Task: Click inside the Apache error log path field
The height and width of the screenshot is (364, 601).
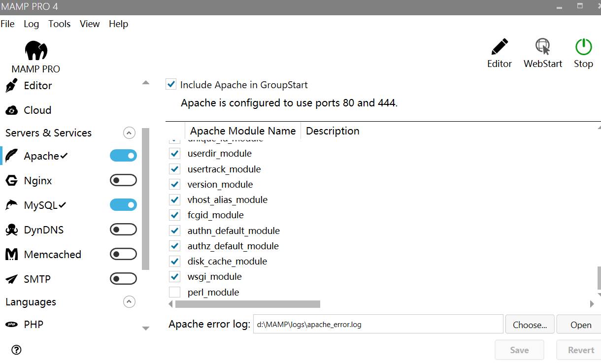Action: [378, 324]
